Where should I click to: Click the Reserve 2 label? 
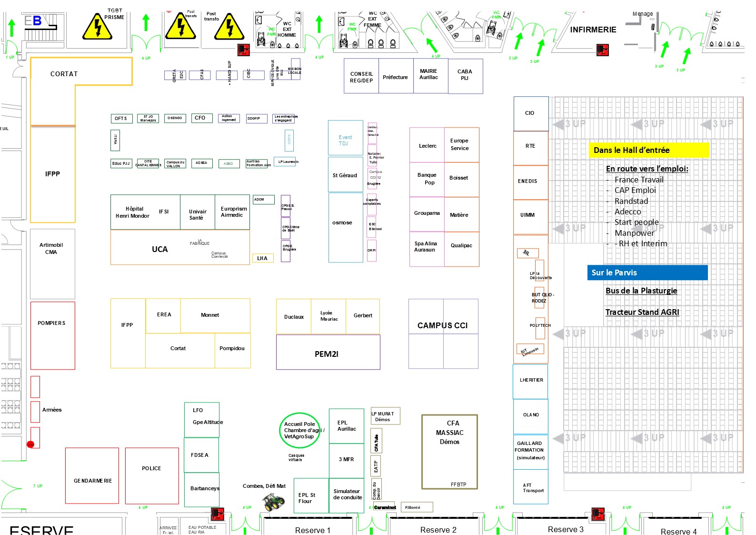(438, 530)
